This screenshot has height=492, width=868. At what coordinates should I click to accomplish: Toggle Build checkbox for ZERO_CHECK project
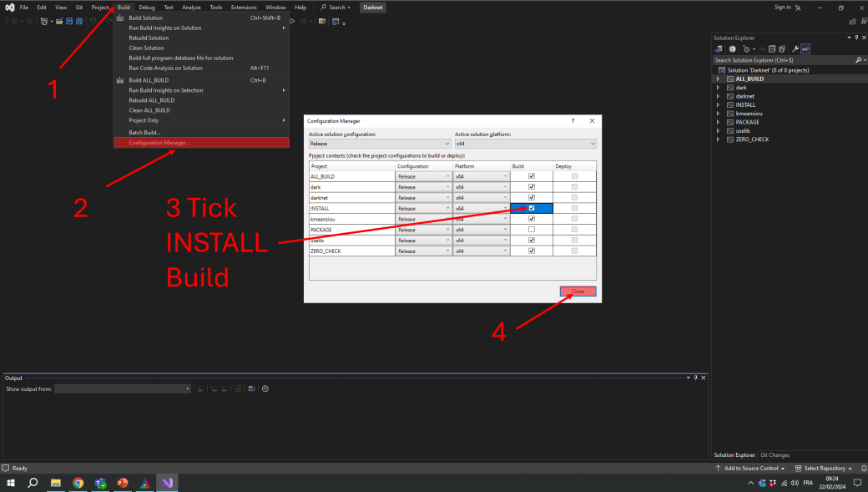click(532, 251)
